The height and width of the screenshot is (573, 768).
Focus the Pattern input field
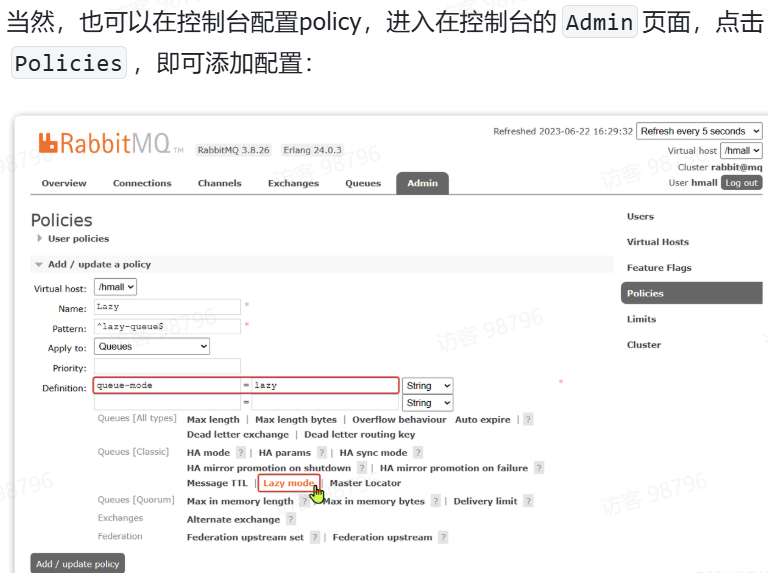tap(167, 326)
